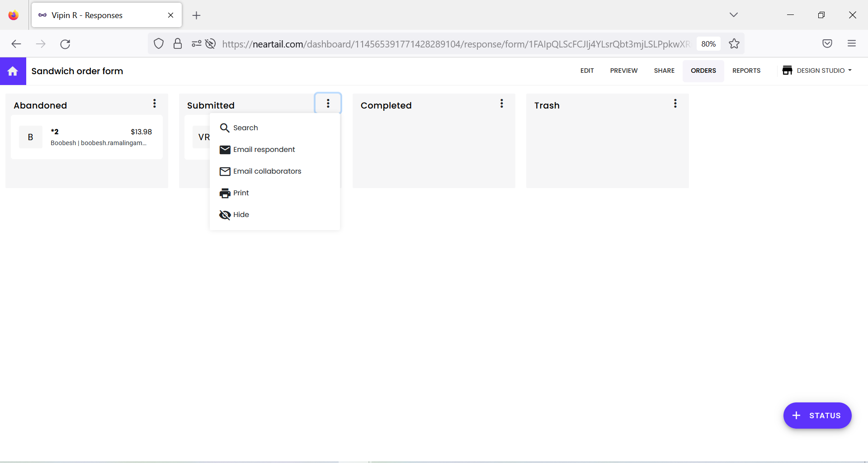Choose Email collaborators from the menu
Image resolution: width=868 pixels, height=463 pixels.
click(x=267, y=171)
